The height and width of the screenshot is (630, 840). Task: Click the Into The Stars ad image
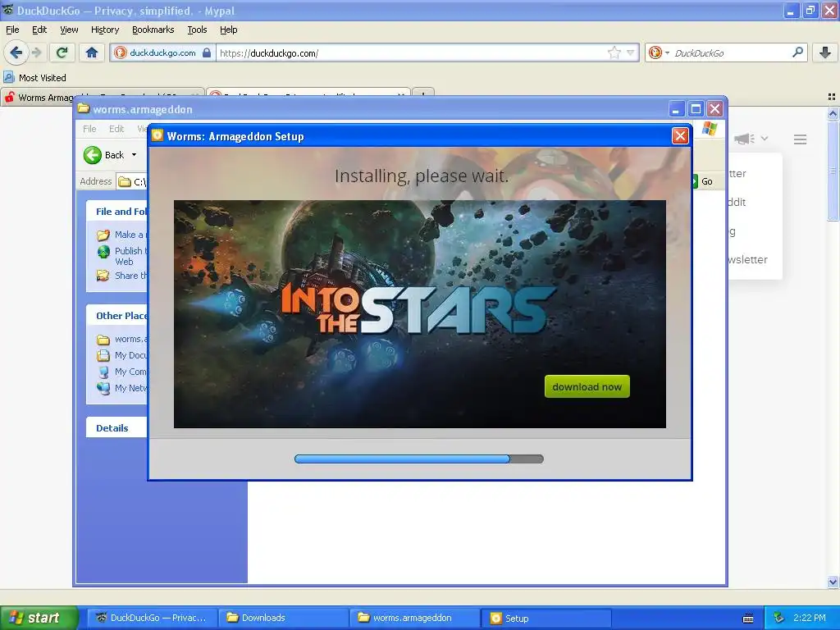coord(419,314)
